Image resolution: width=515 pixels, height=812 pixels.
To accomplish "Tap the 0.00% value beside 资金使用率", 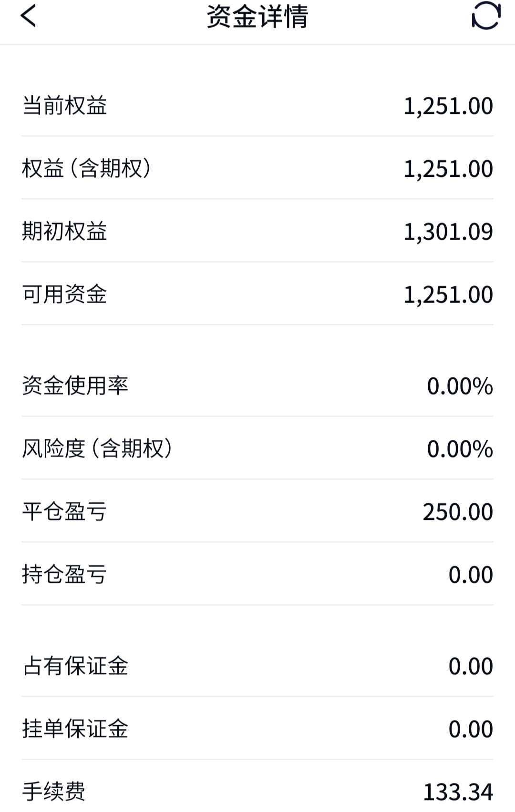I will (460, 386).
